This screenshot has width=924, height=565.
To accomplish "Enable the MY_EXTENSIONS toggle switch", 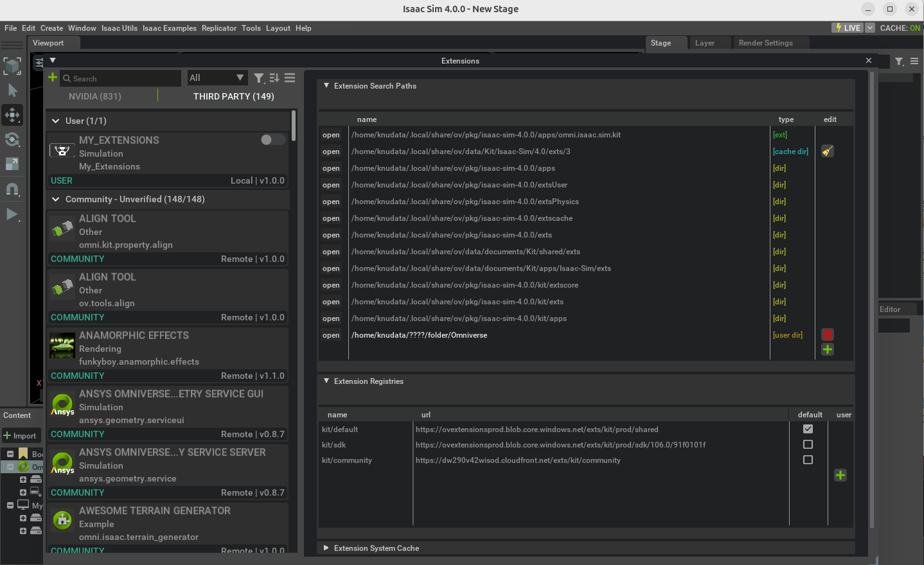I will pyautogui.click(x=273, y=139).
